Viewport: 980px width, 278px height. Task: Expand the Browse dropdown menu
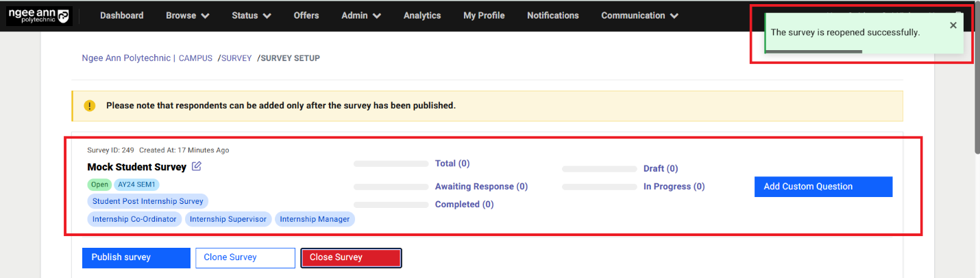(187, 16)
